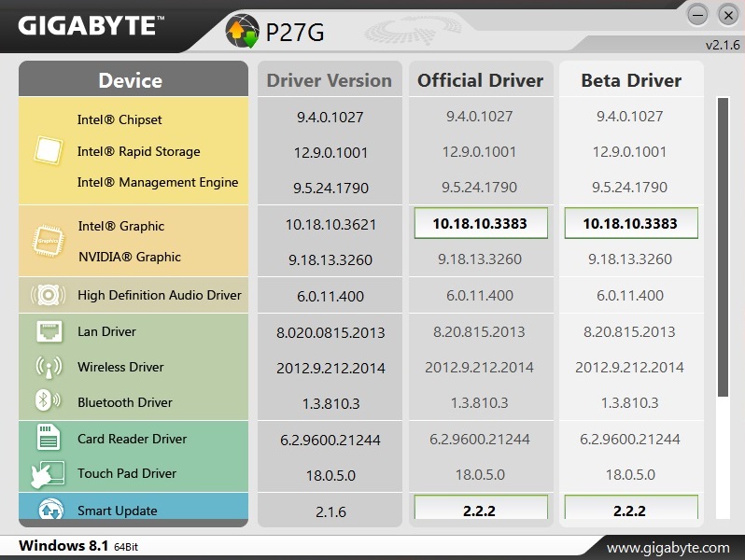
Task: Click the Bluetooth Driver icon
Action: click(43, 401)
